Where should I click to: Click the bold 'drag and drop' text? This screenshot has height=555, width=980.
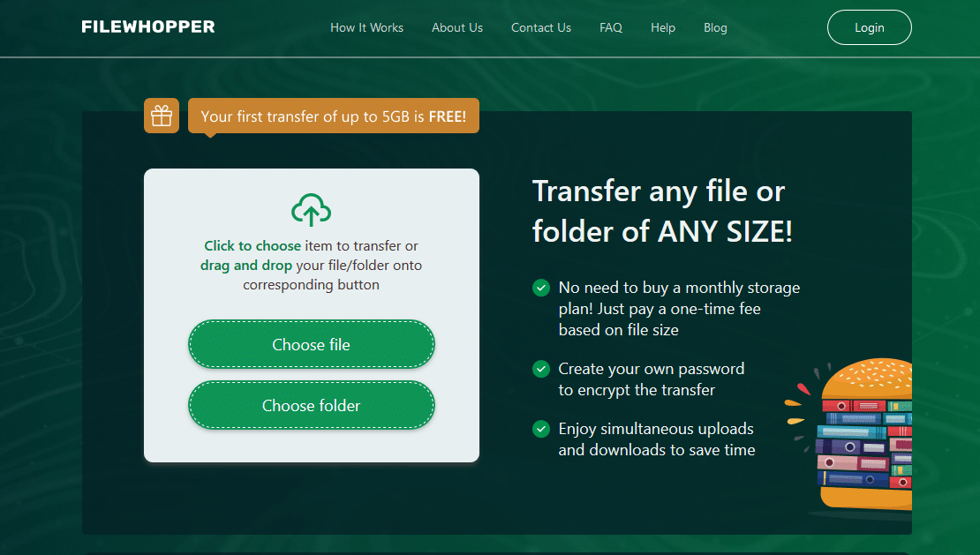(246, 266)
